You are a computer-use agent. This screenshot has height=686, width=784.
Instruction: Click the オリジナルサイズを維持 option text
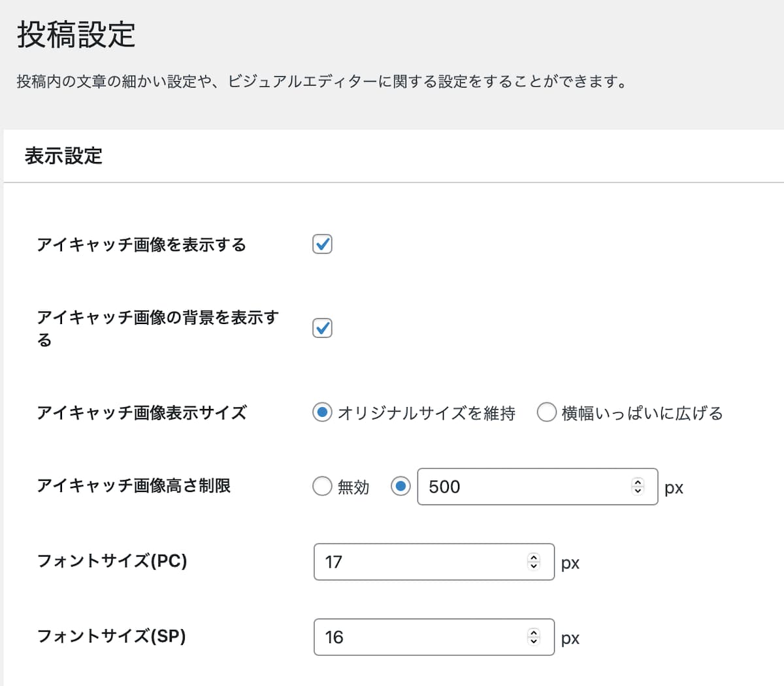click(427, 414)
